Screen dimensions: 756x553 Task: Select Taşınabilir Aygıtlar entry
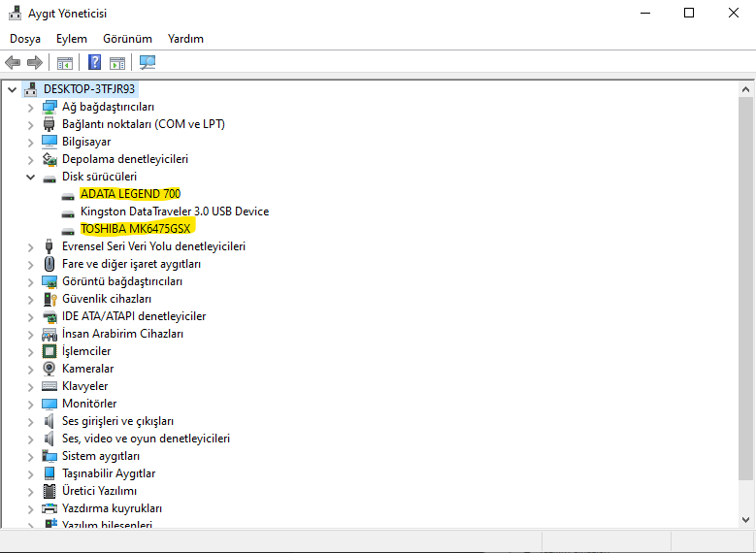[x=109, y=473]
